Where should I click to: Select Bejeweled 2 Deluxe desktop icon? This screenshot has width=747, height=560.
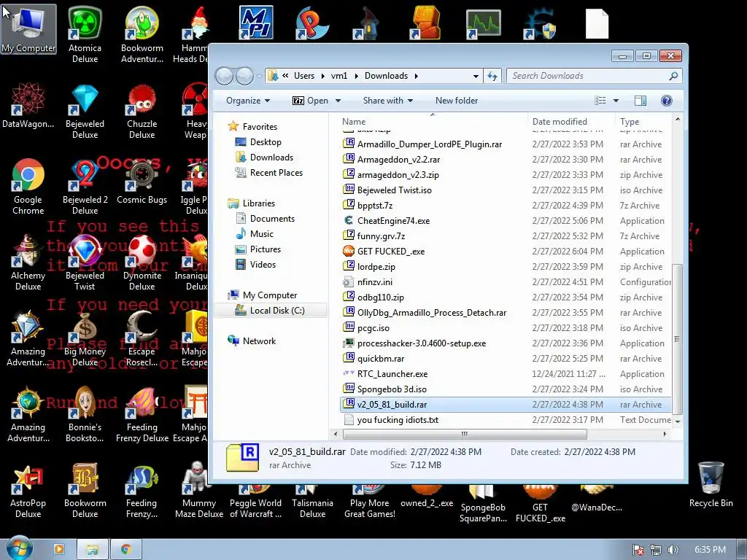click(85, 186)
